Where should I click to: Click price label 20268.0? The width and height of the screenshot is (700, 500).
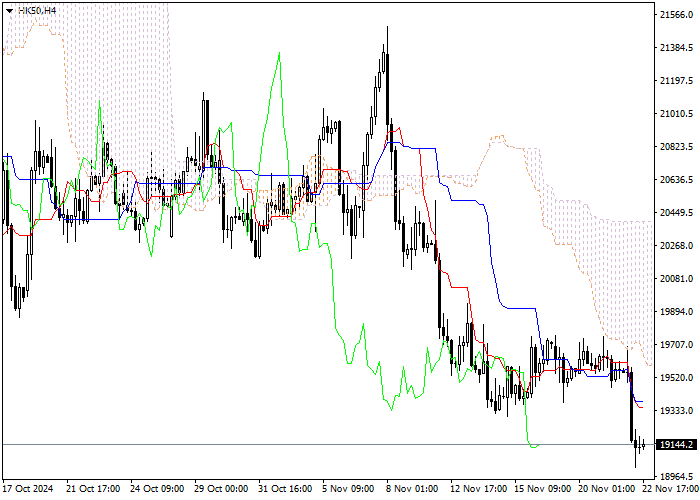676,246
